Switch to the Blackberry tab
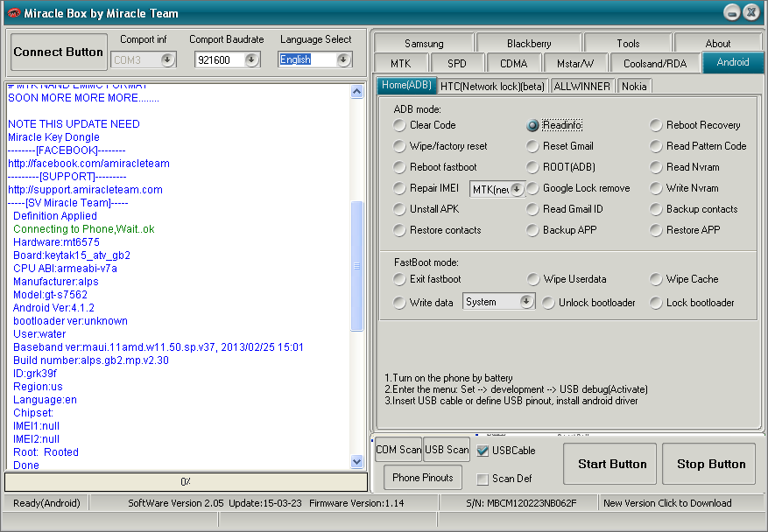Screen dimensions: 768x532 (529, 44)
